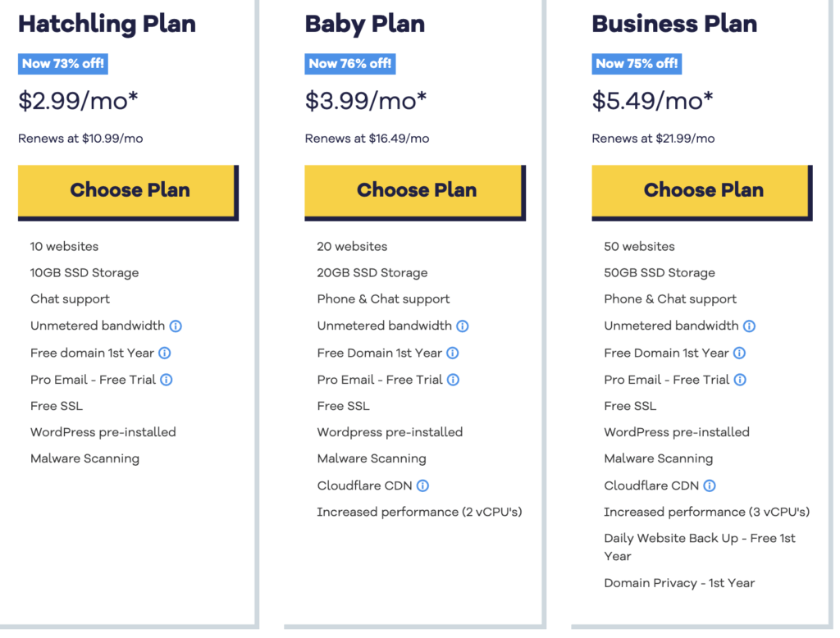The width and height of the screenshot is (840, 638).
Task: Click the Business Plan title
Action: coord(674,24)
